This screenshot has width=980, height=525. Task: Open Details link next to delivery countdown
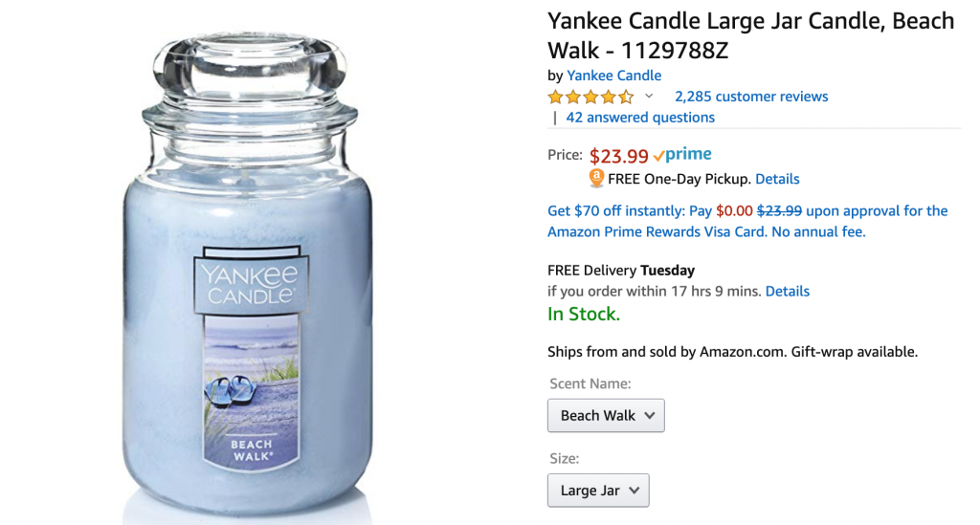pos(787,292)
